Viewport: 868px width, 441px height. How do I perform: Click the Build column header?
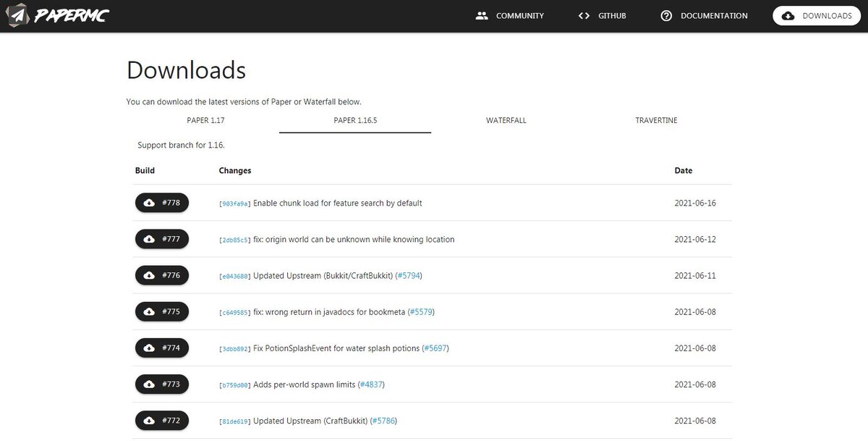tap(145, 171)
